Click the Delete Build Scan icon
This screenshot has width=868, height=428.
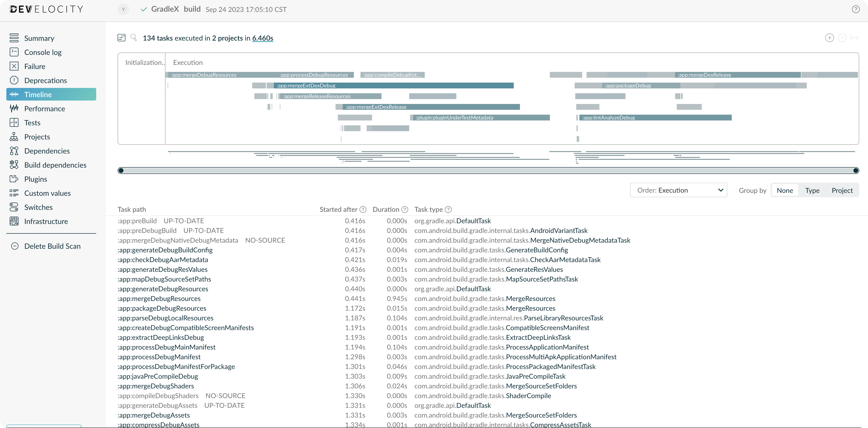[15, 246]
